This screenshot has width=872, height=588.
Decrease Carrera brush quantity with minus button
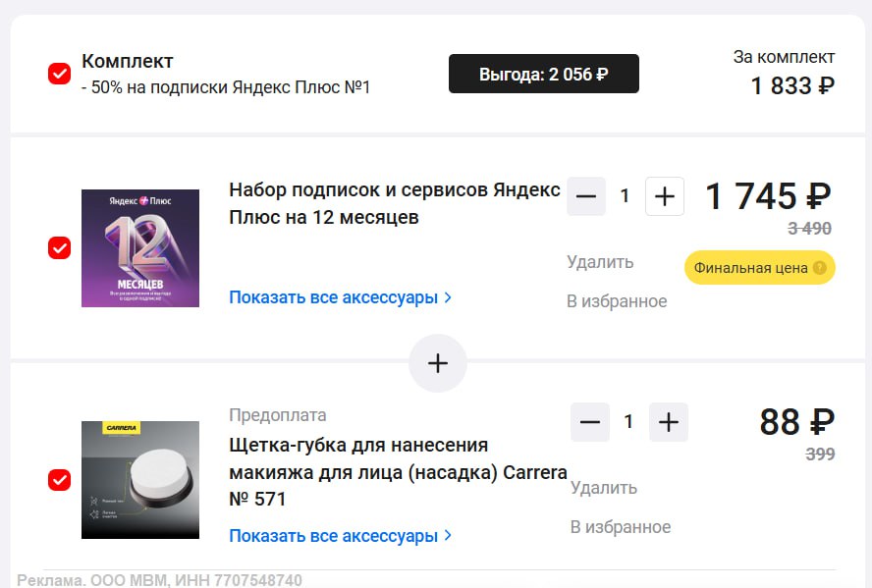point(590,422)
